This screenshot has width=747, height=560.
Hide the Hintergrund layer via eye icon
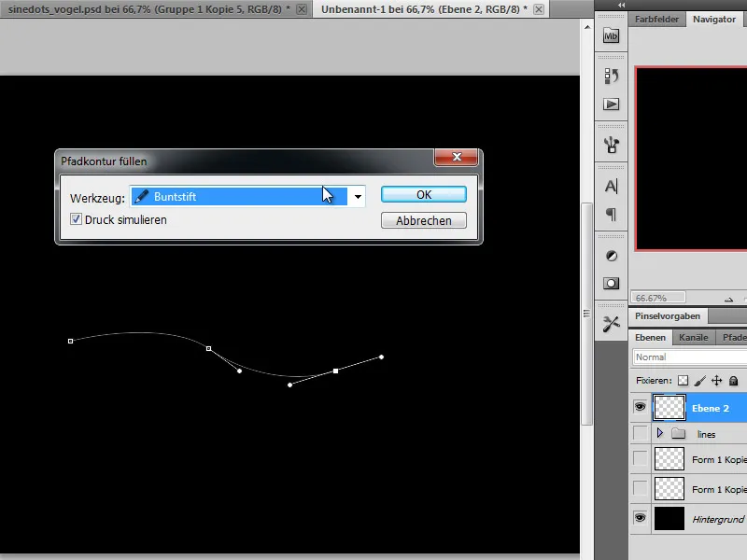(640, 518)
